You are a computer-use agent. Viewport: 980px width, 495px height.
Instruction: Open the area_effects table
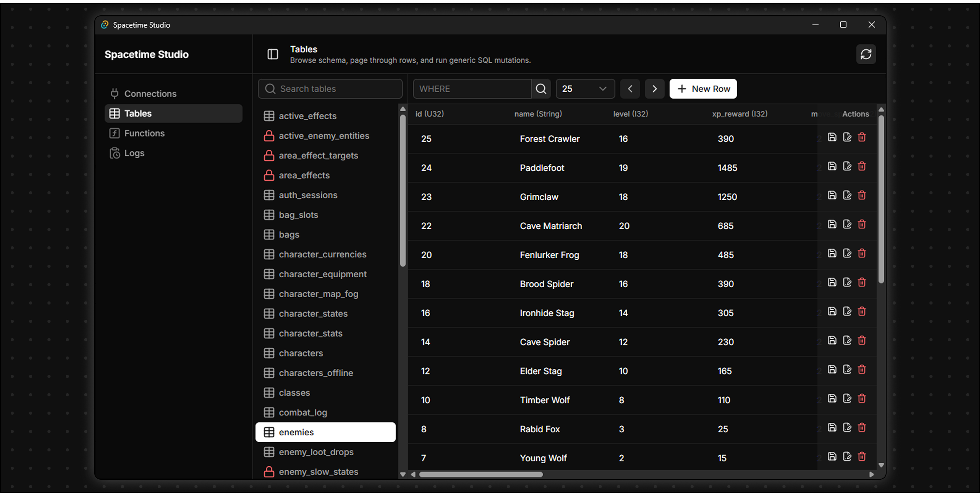coord(325,175)
